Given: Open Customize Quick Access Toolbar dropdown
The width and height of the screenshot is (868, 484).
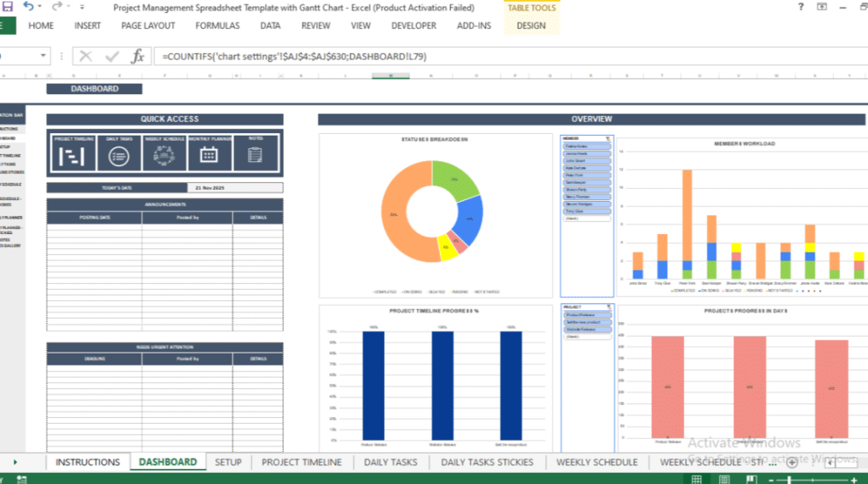Looking at the screenshot, I should coord(81,7).
